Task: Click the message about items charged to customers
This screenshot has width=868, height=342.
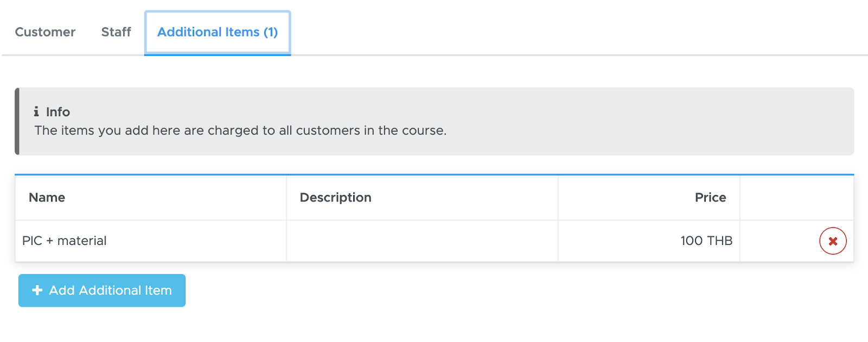Action: (240, 131)
